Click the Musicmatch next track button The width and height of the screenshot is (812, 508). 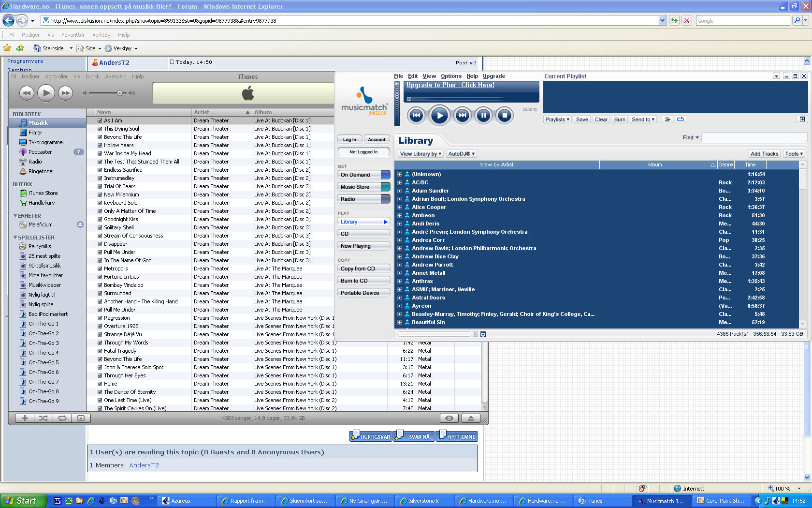(x=463, y=115)
